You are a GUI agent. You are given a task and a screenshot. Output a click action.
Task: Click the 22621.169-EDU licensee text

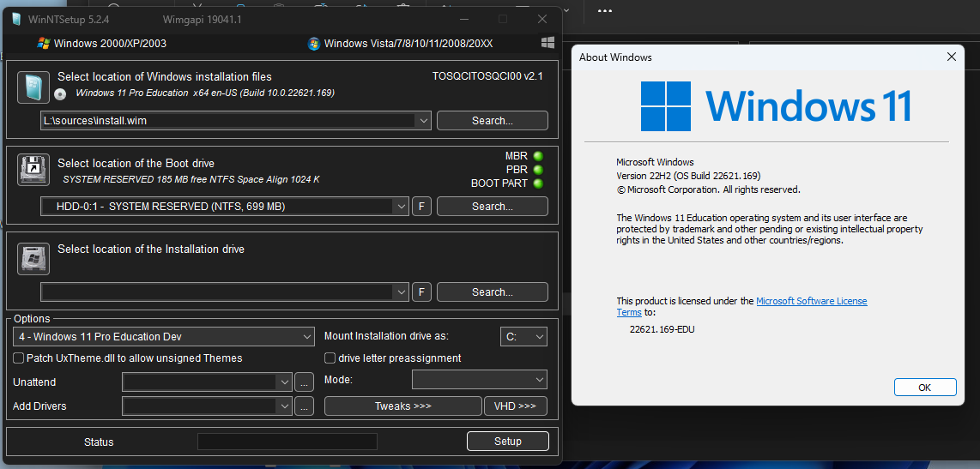[662, 329]
